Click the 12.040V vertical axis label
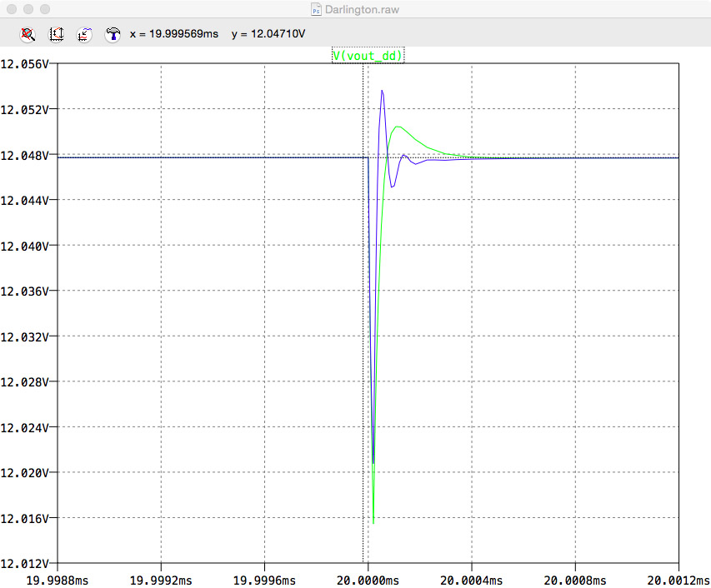The height and width of the screenshot is (588, 711). tap(24, 246)
